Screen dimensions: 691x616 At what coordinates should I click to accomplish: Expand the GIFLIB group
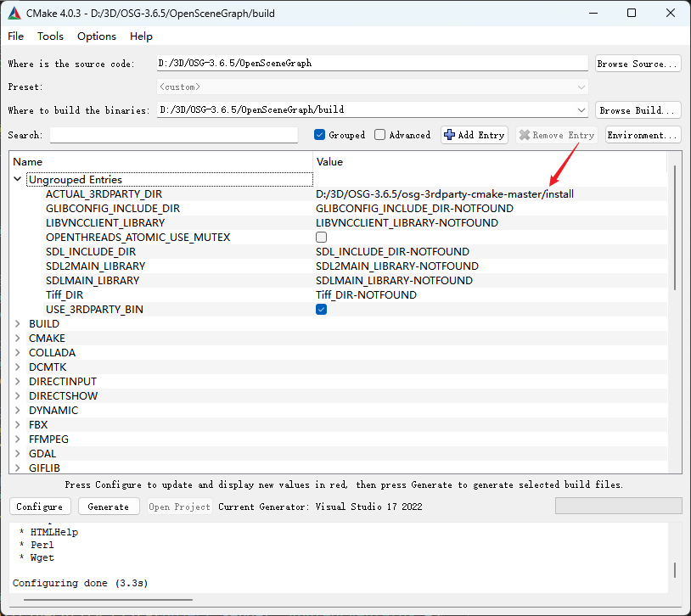(18, 468)
